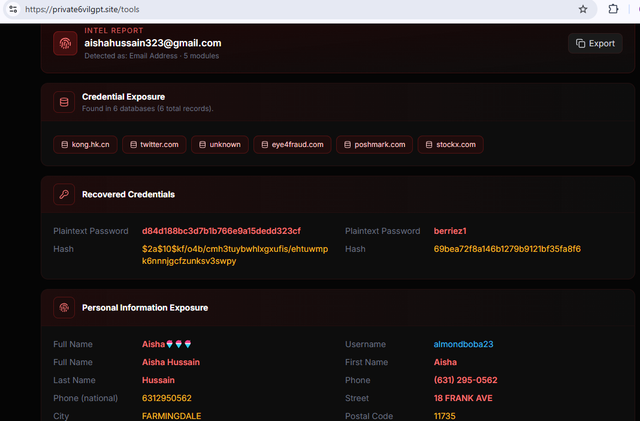Select the "Username" field label
The image size is (640, 421).
365,344
